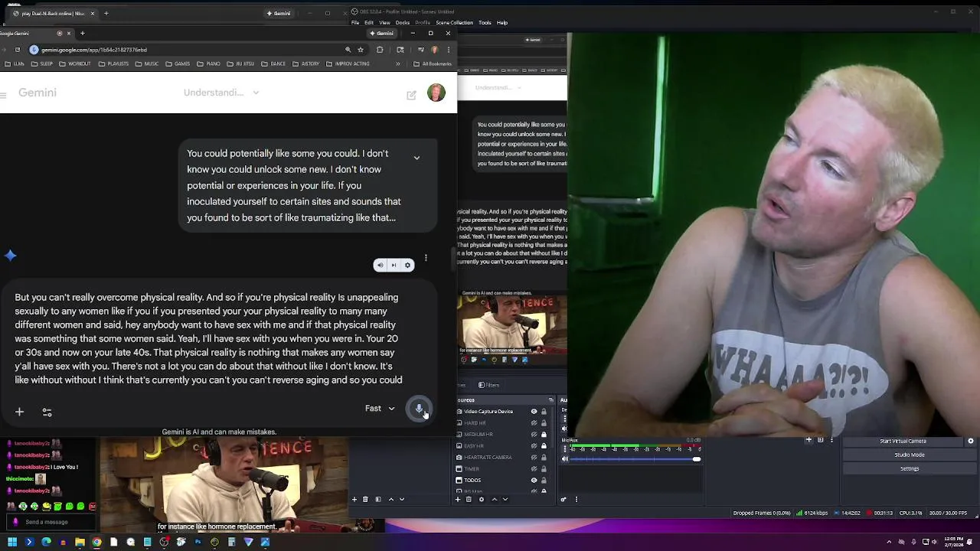Open OBS Settings button

910,468
